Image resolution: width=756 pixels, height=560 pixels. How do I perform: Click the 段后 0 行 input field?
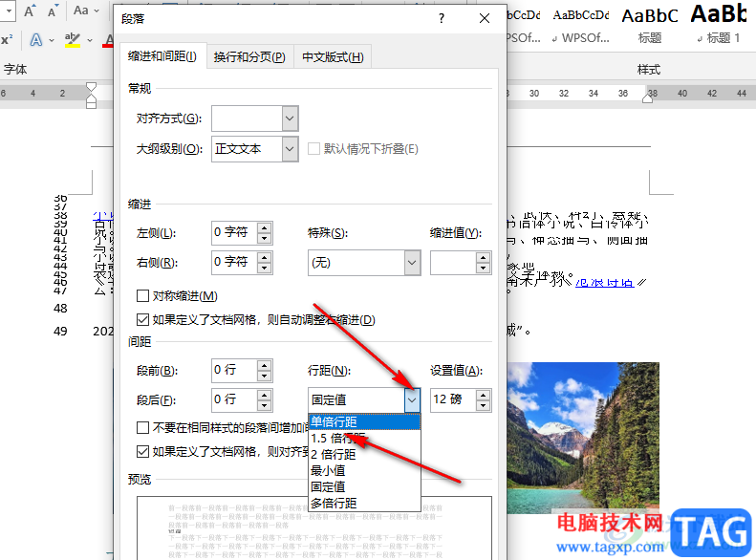tap(234, 400)
